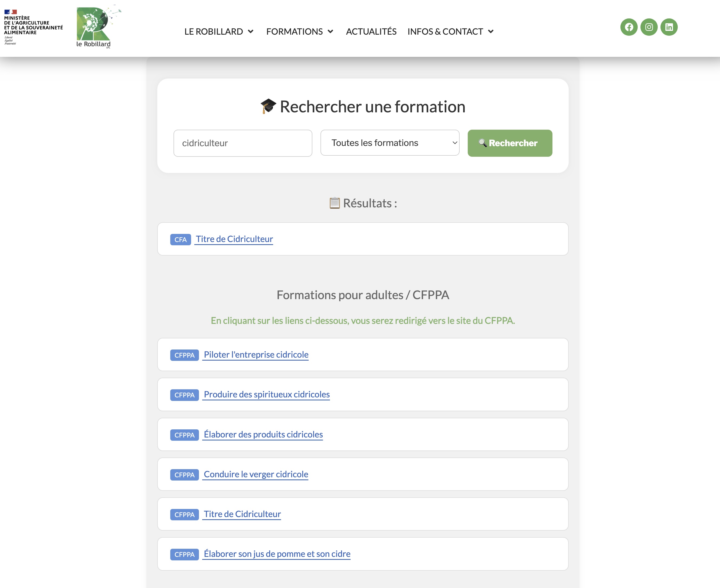The height and width of the screenshot is (588, 720).
Task: Open the INFOS & CONTACT menu item
Action: tap(445, 31)
